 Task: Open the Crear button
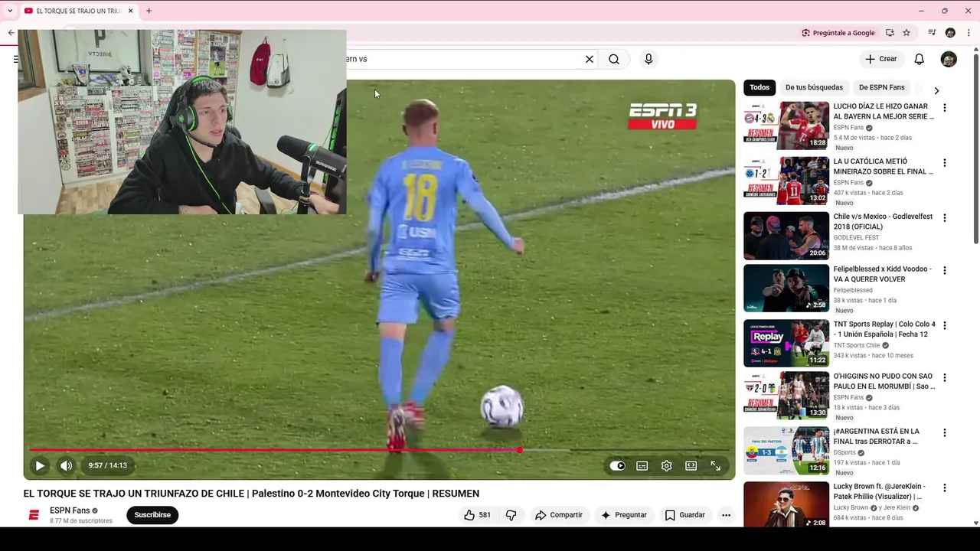(x=880, y=59)
